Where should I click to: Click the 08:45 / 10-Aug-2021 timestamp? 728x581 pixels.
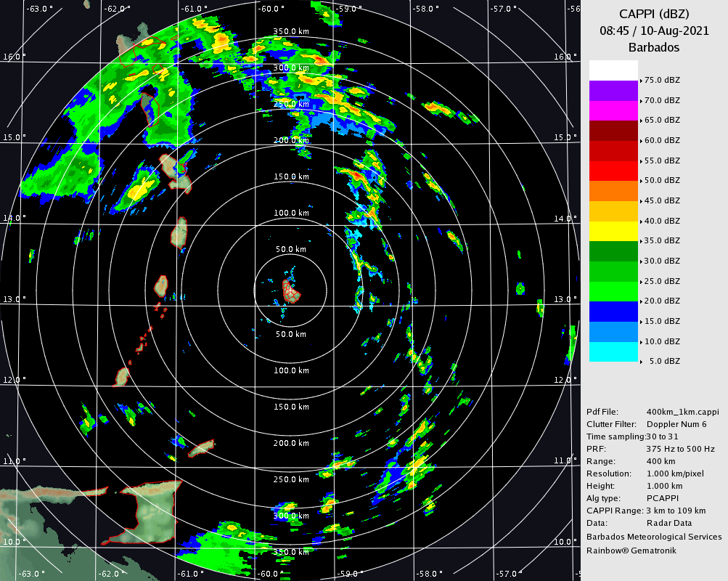(654, 31)
